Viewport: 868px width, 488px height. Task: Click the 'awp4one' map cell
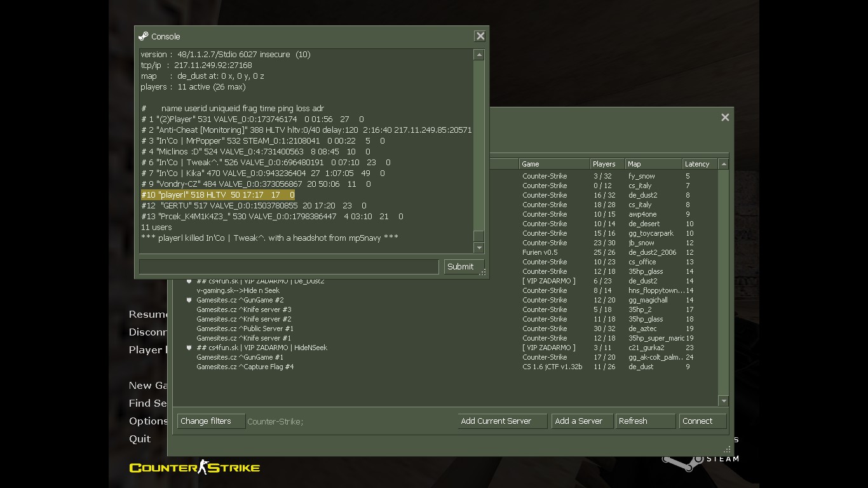click(642, 214)
